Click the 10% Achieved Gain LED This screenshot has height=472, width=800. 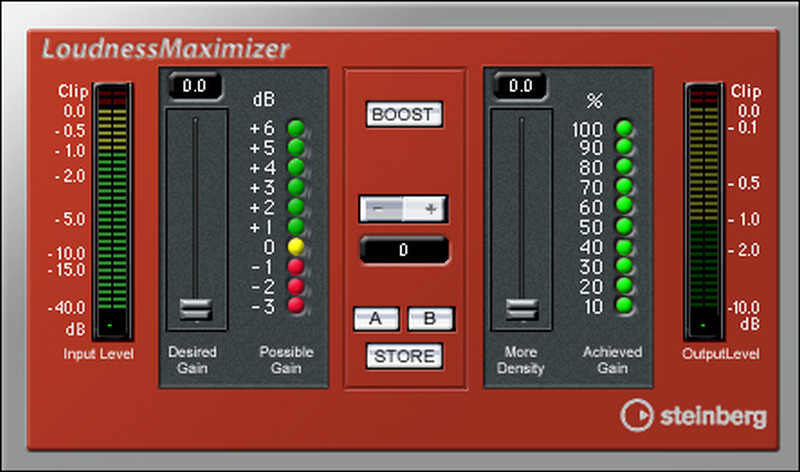624,305
